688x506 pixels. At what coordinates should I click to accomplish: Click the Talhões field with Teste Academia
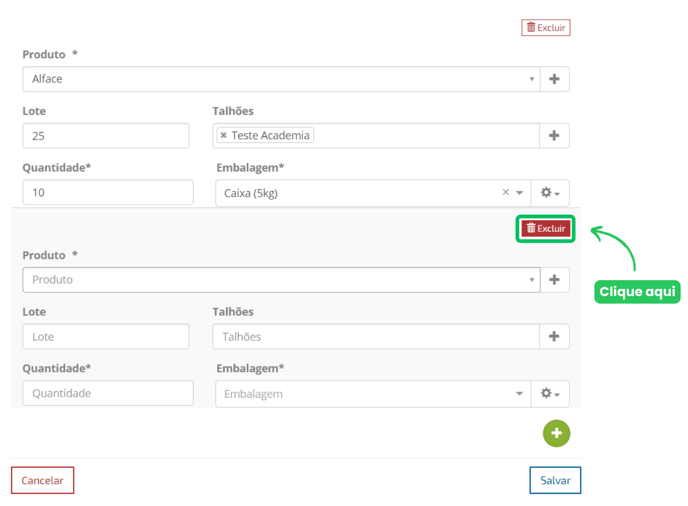click(x=376, y=136)
